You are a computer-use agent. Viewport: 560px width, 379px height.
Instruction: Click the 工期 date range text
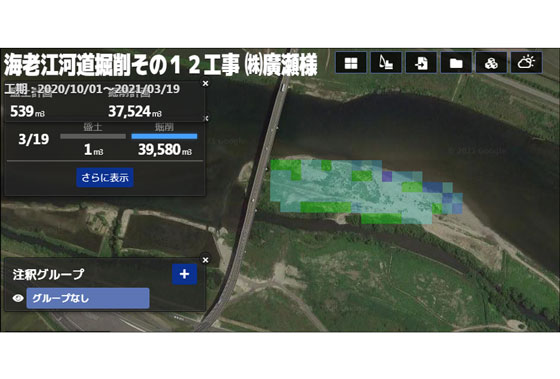click(92, 89)
